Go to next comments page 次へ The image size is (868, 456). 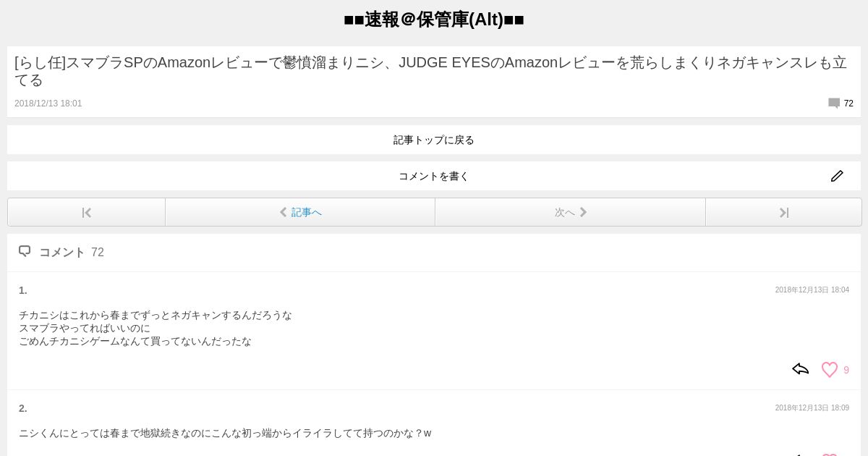(x=571, y=212)
